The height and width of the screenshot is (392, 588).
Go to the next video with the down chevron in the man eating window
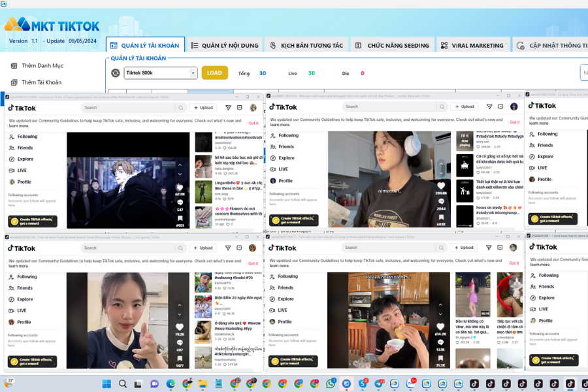click(440, 314)
